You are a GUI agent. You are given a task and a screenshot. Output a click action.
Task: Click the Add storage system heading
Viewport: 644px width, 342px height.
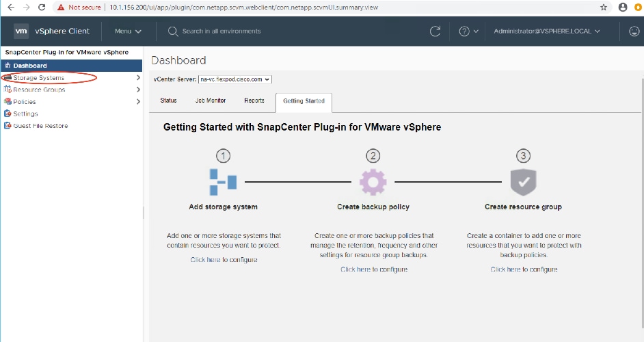point(223,207)
